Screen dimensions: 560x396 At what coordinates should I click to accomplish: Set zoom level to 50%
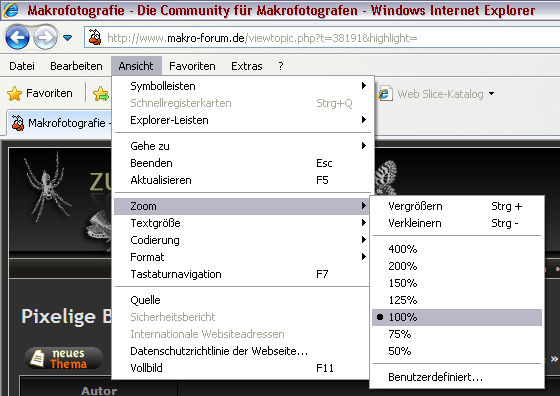click(457, 351)
